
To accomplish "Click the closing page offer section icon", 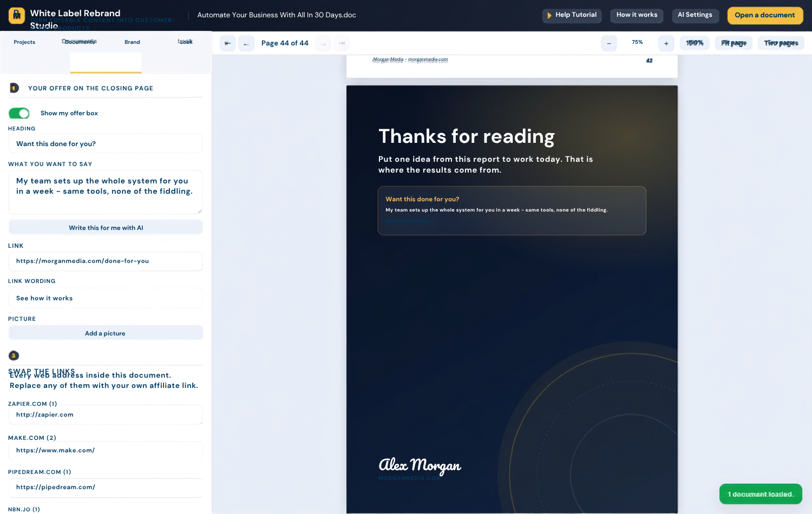I will tap(14, 88).
